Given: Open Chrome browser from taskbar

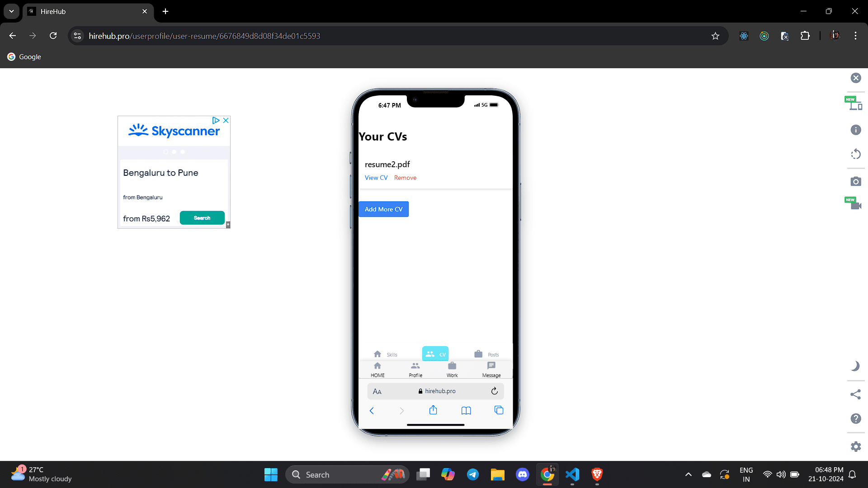Looking at the screenshot, I should click(x=547, y=474).
